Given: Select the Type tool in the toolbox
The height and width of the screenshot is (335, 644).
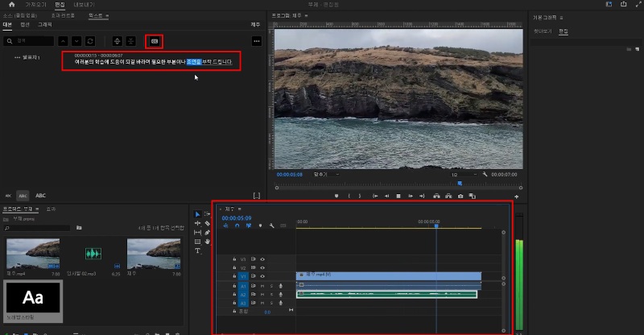Looking at the screenshot, I should pos(198,250).
